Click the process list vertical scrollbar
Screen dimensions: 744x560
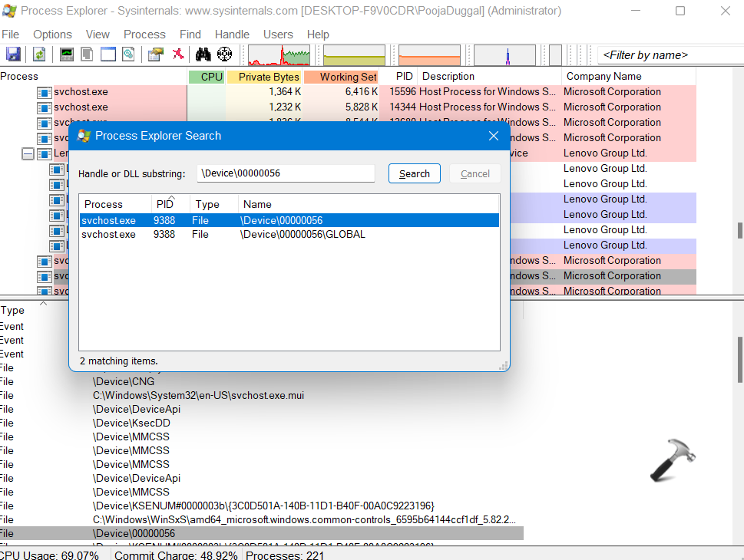[739, 230]
